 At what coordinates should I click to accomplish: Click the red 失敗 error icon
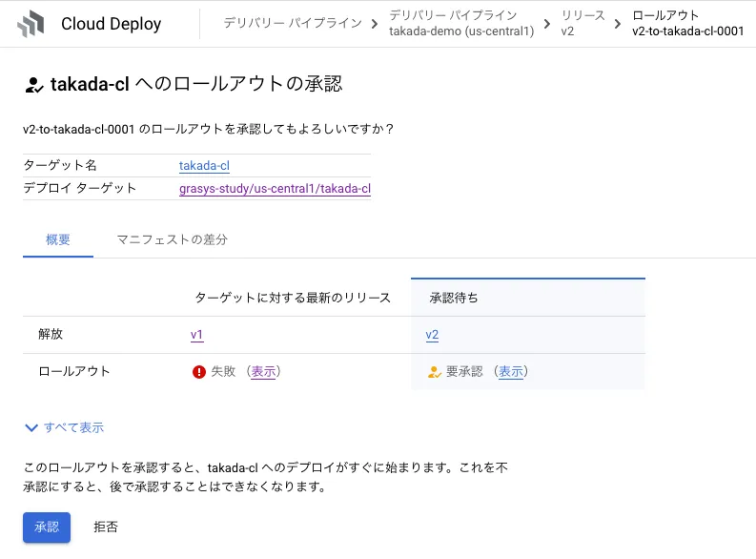(199, 372)
